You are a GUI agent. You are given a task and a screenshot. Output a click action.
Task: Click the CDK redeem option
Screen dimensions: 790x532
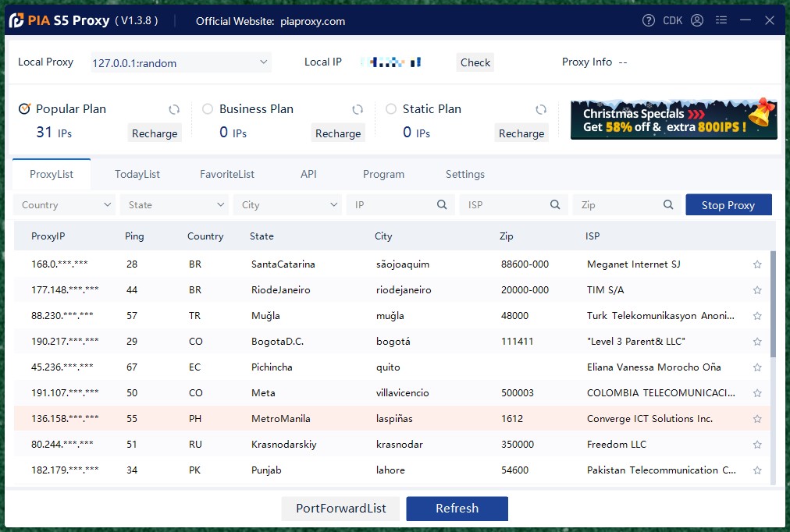tap(673, 20)
